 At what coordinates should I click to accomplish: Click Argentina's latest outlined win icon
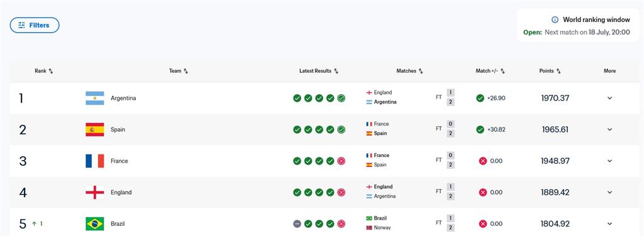coord(341,99)
